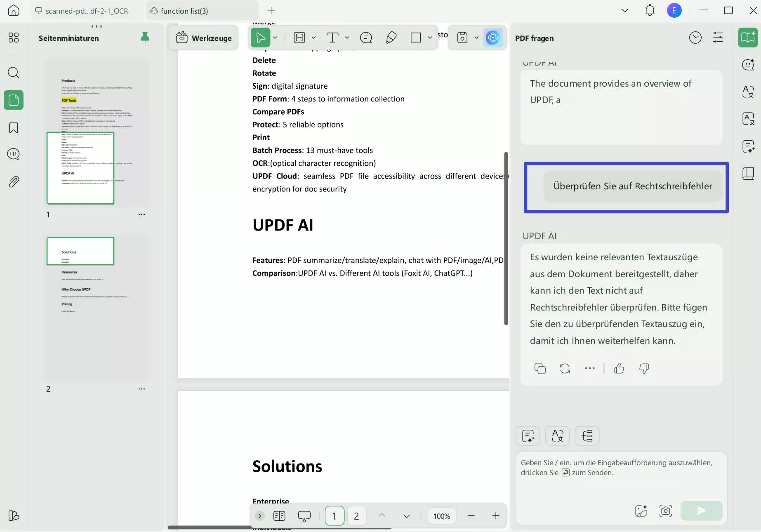Click the Werkzeuge tools button
The image size is (761, 532).
[x=204, y=38]
